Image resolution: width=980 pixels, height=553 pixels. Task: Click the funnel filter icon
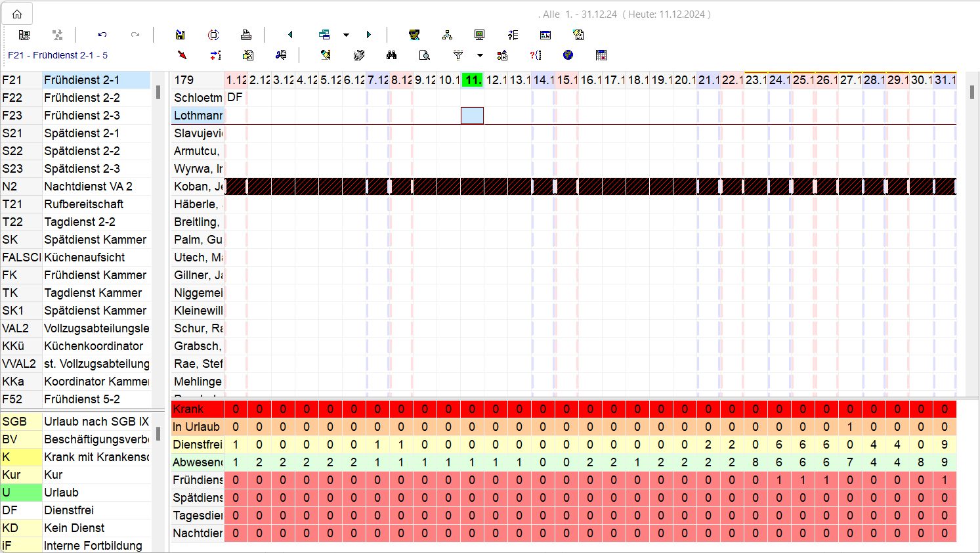click(458, 55)
